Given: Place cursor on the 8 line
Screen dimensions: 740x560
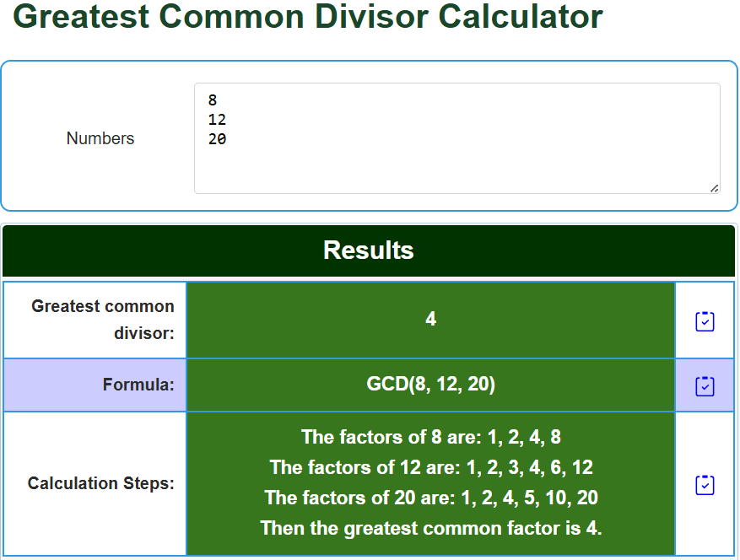Looking at the screenshot, I should (213, 100).
